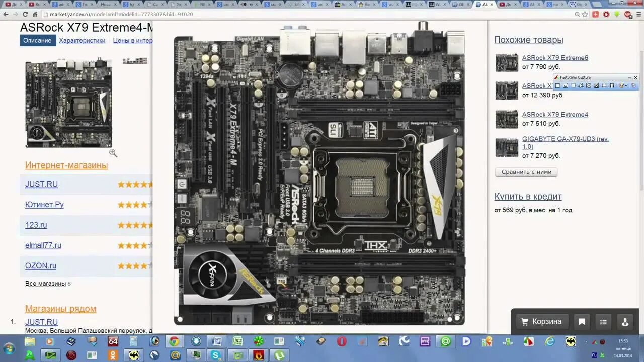
Task: Click FastStone full screen capture icon
Action: [589, 86]
